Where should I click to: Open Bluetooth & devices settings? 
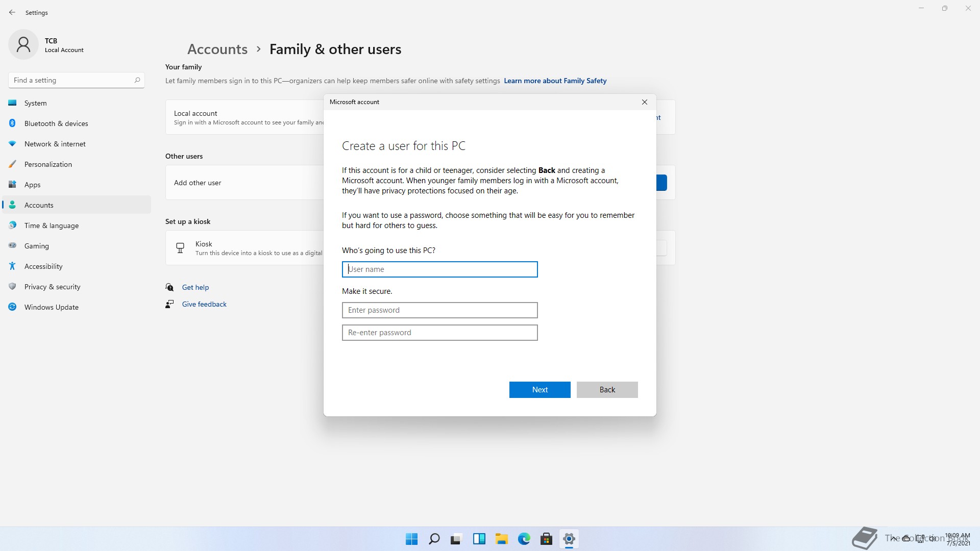[77, 123]
